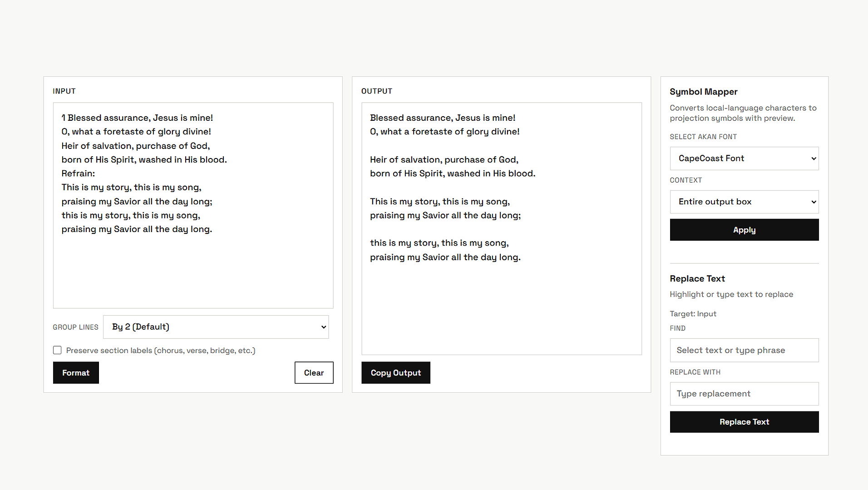Image resolution: width=868 pixels, height=490 pixels.
Task: Click the 'Target: Input' label
Action: (x=693, y=314)
